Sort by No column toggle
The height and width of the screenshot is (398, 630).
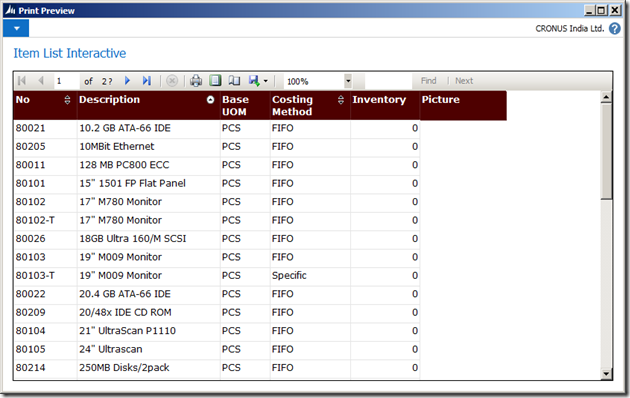pos(67,100)
